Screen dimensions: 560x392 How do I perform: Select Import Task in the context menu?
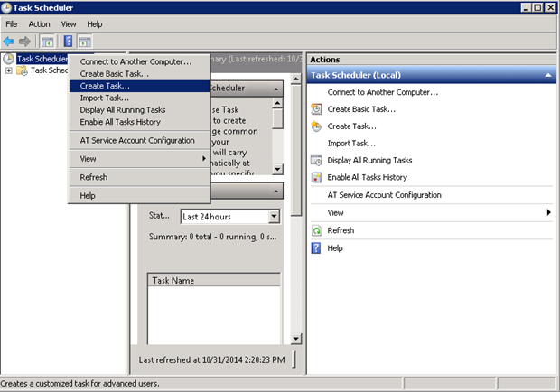[x=139, y=98]
